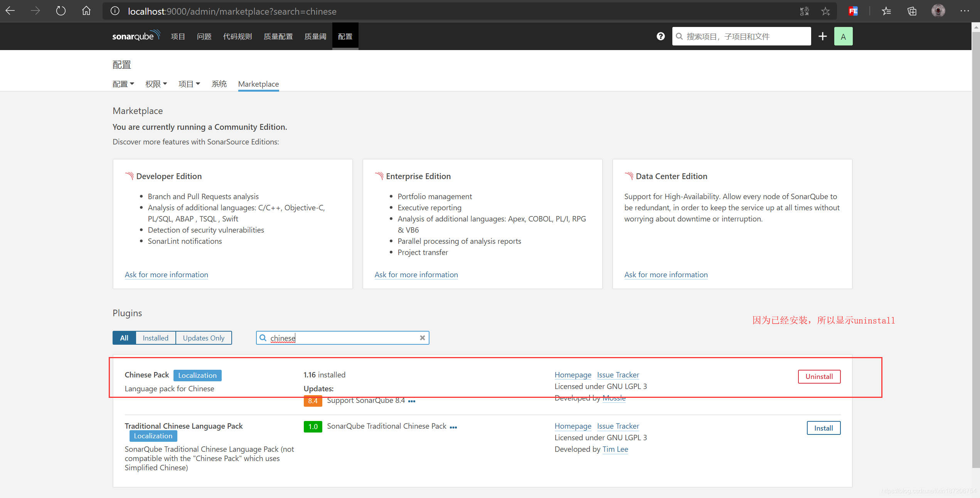The height and width of the screenshot is (498, 980).
Task: Open browser settings and more menu
Action: click(x=965, y=11)
